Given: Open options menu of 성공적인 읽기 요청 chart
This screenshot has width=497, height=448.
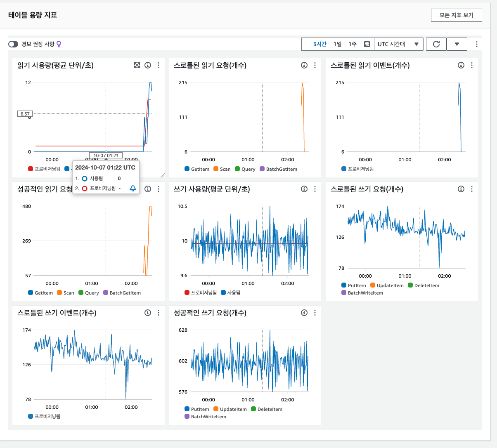Looking at the screenshot, I should 159,189.
